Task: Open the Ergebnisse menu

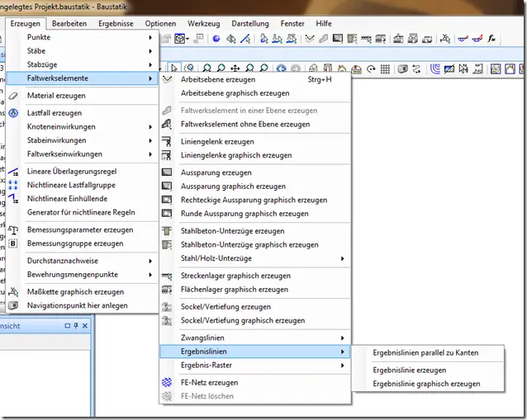Action: pos(116,23)
